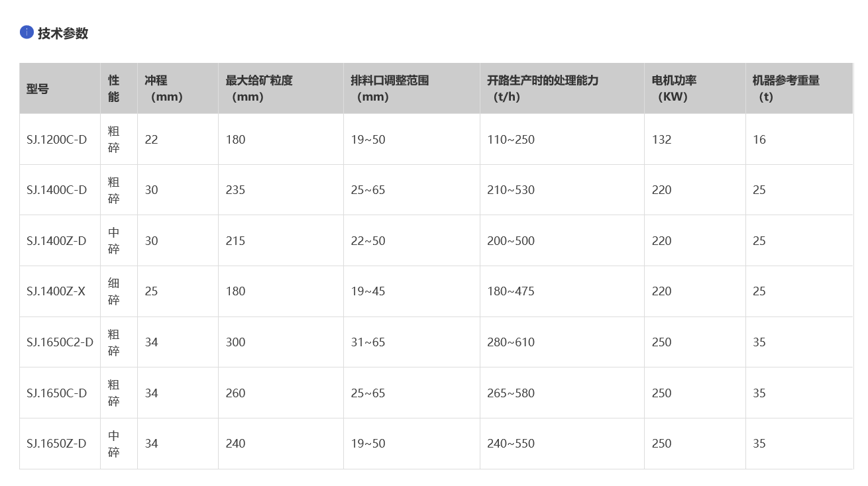Image resolution: width=868 pixels, height=486 pixels.
Task: Select the SJ.1200C-D model cell
Action: point(57,140)
